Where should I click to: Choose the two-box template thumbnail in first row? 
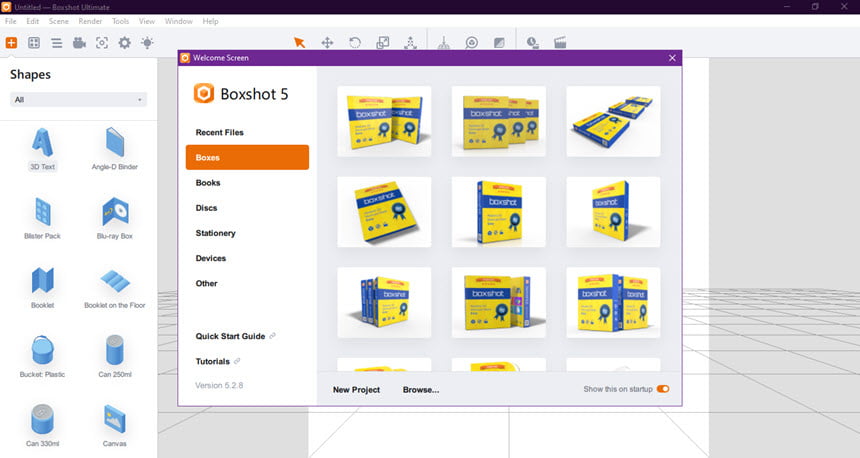click(x=384, y=121)
